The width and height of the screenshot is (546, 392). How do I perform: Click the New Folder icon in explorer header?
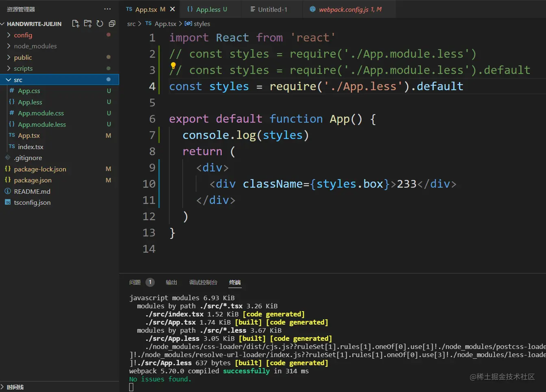pos(88,24)
